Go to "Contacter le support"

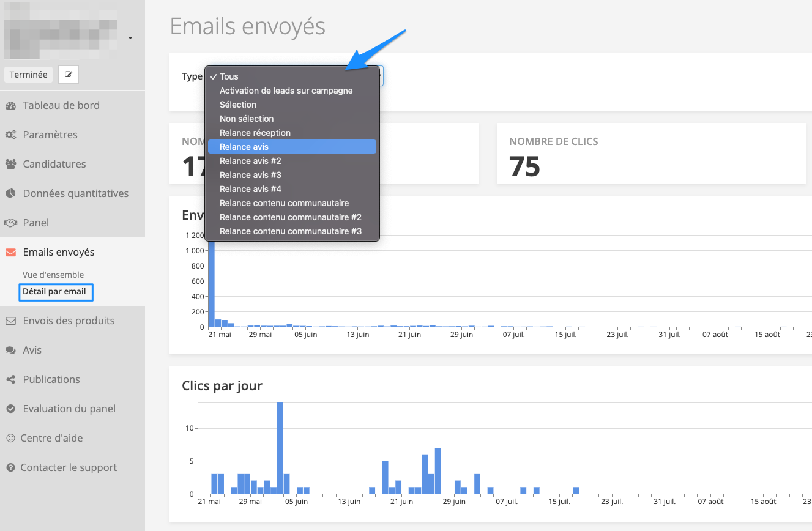(69, 467)
